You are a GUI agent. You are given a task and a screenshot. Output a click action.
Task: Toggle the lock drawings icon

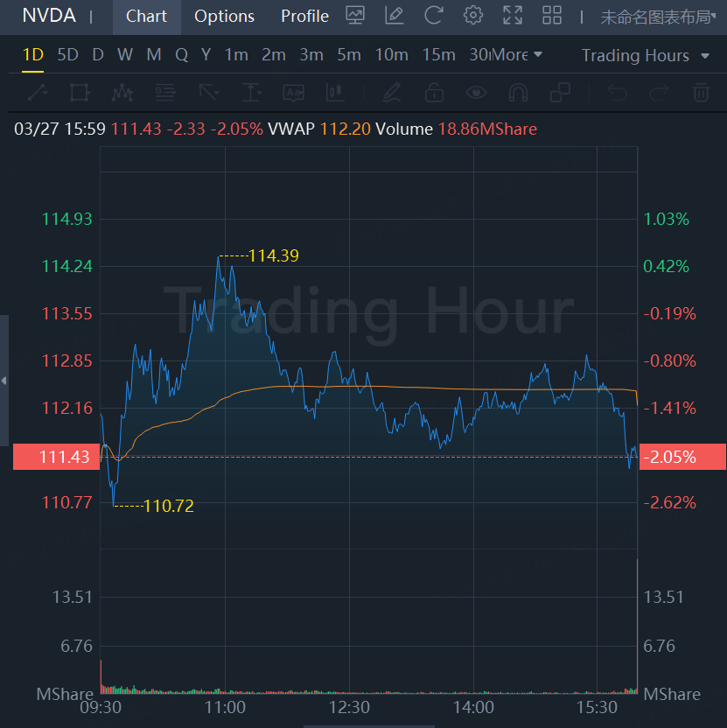click(x=434, y=93)
